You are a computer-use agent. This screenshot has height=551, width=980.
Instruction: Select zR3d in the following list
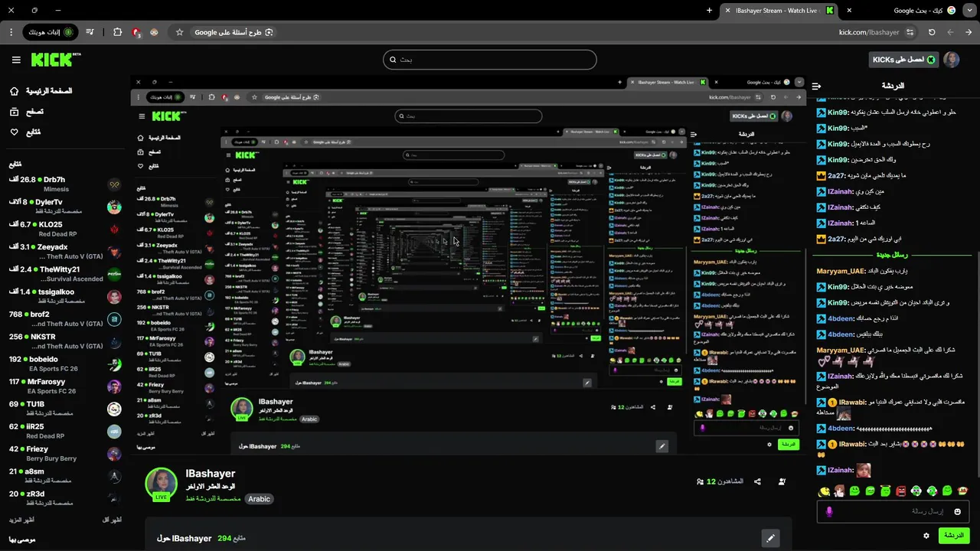[x=65, y=497]
